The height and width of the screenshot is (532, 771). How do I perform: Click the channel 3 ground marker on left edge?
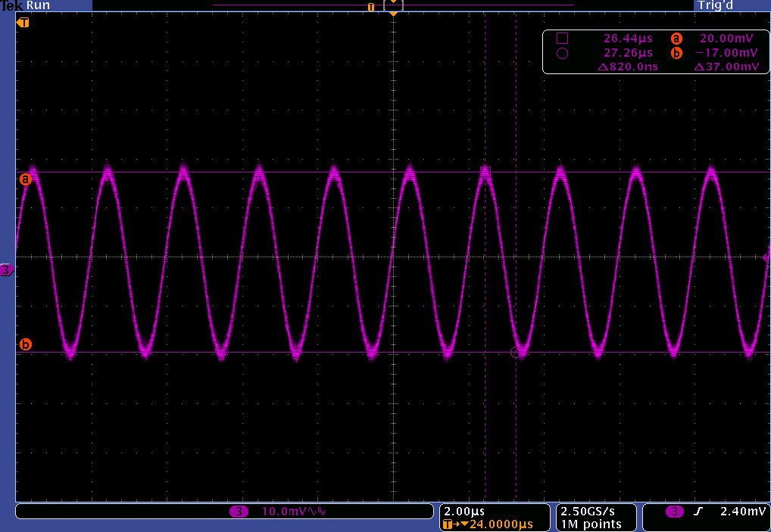click(6, 269)
